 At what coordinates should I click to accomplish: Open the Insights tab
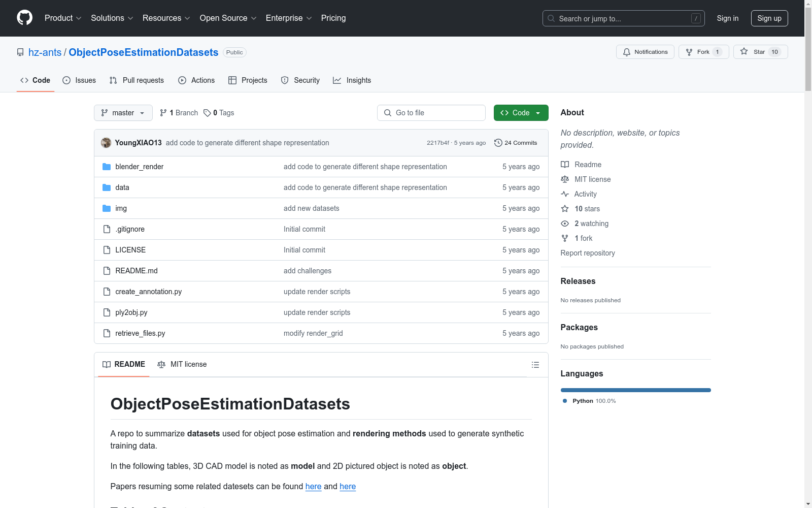click(352, 80)
